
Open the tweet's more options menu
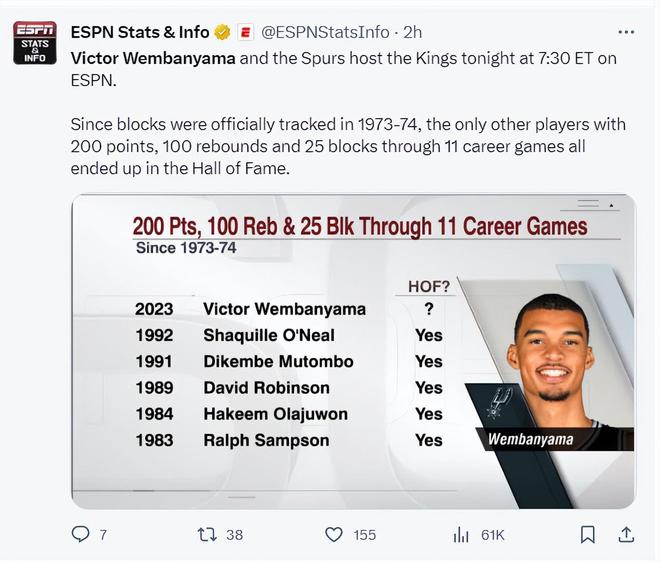tap(626, 32)
